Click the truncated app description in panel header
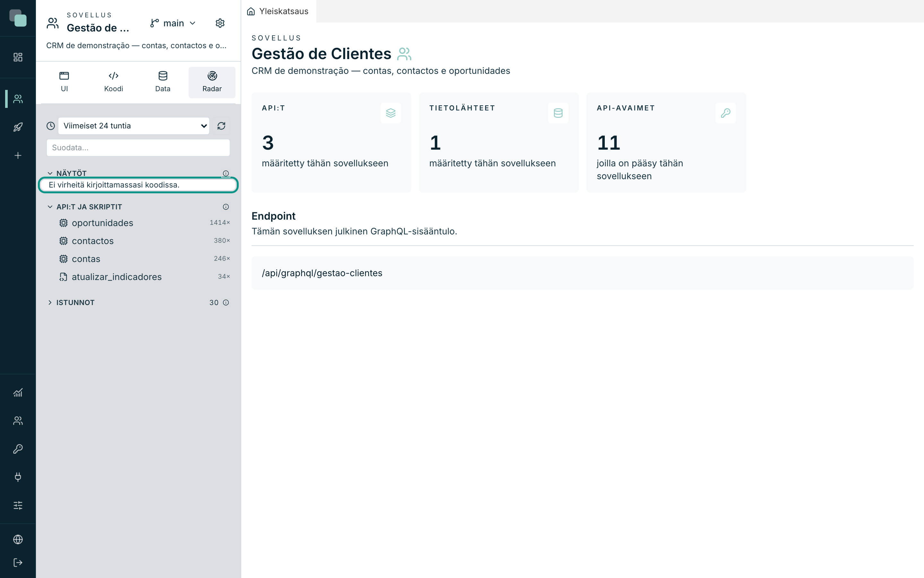The image size is (924, 578). 136,46
